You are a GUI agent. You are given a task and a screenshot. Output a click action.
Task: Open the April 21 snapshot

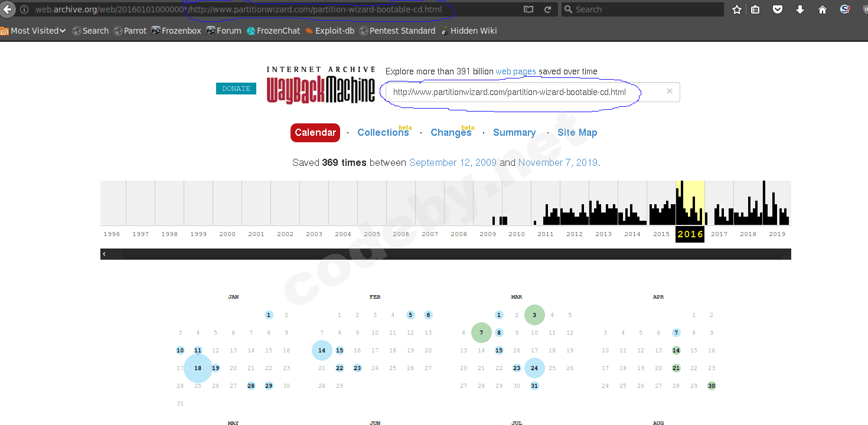pos(676,368)
